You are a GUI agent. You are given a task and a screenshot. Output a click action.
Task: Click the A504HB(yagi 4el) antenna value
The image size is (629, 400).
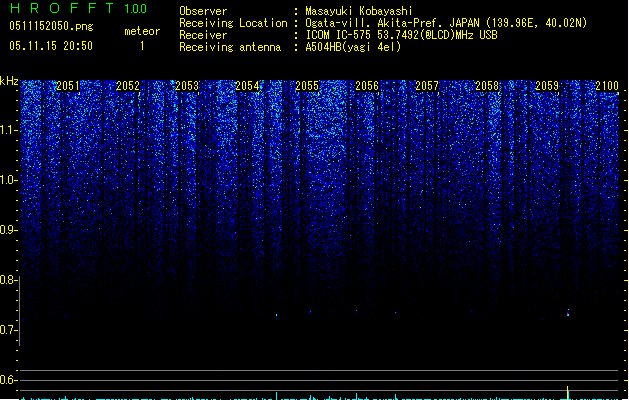(353, 47)
